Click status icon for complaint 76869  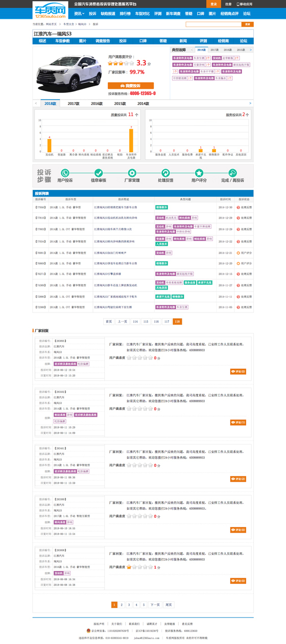tap(238, 264)
